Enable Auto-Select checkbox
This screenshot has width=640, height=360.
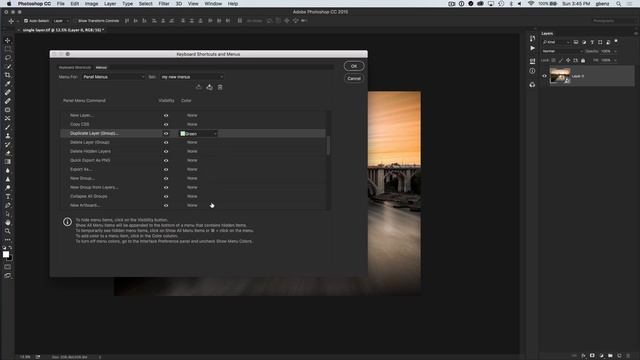[x=26, y=20]
